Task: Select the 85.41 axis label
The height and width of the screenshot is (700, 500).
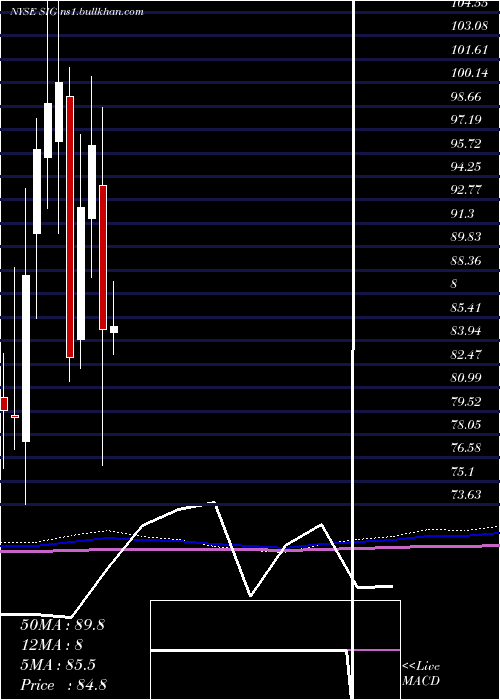Action: pyautogui.click(x=466, y=308)
